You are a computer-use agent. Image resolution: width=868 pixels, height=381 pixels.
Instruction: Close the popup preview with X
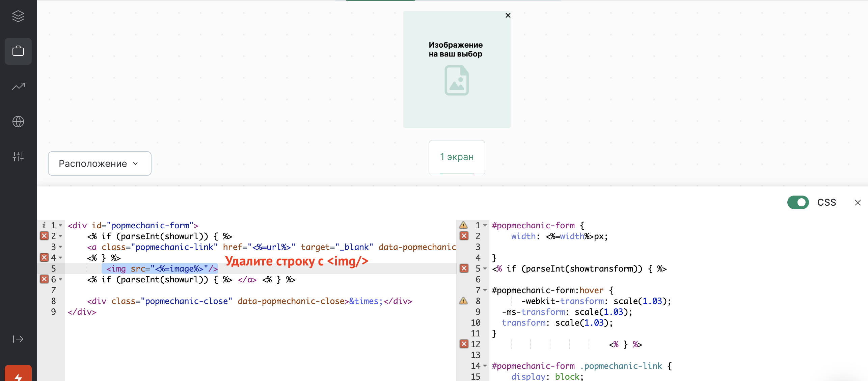click(508, 15)
